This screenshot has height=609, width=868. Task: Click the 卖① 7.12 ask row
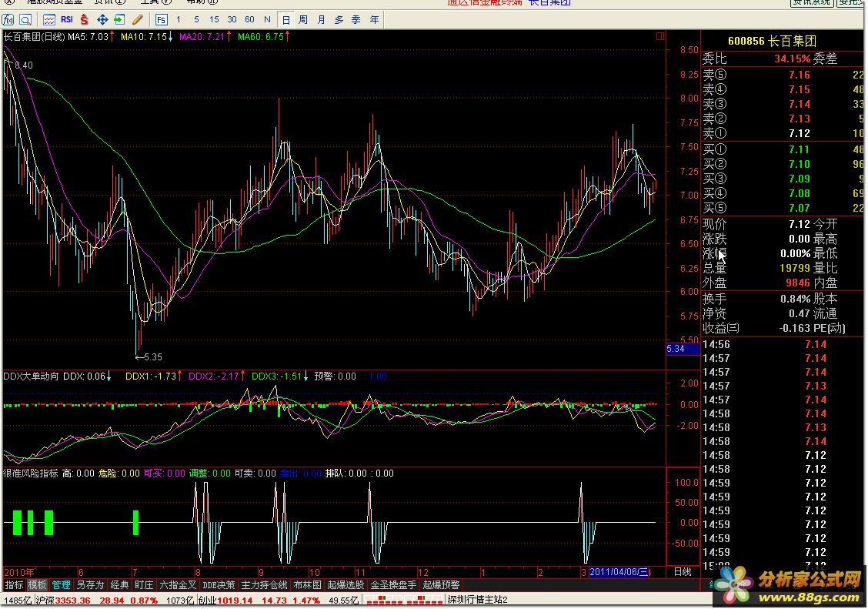[783, 133]
